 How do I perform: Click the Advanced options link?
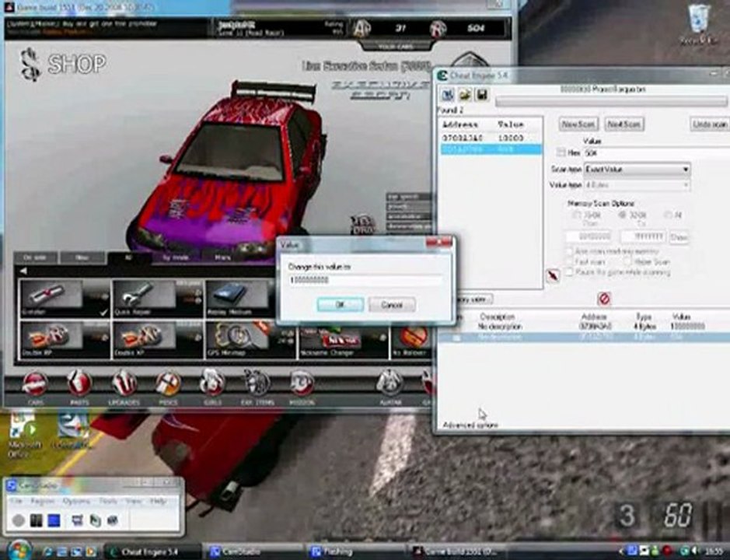click(470, 425)
